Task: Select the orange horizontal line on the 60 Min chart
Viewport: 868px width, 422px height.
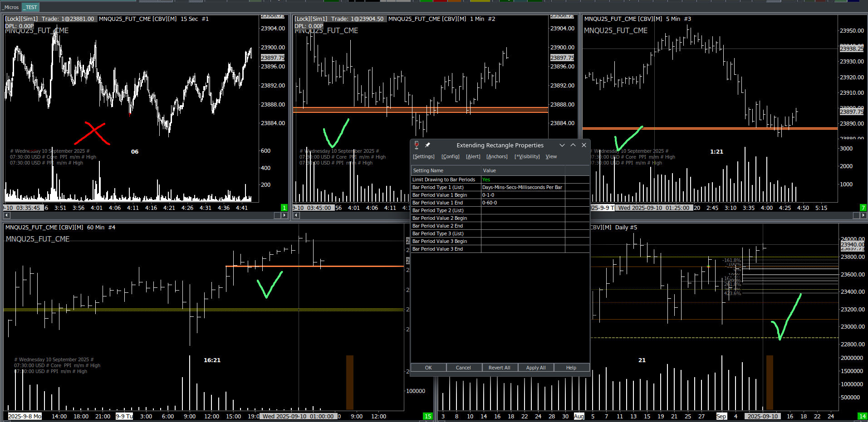Action: coord(314,266)
